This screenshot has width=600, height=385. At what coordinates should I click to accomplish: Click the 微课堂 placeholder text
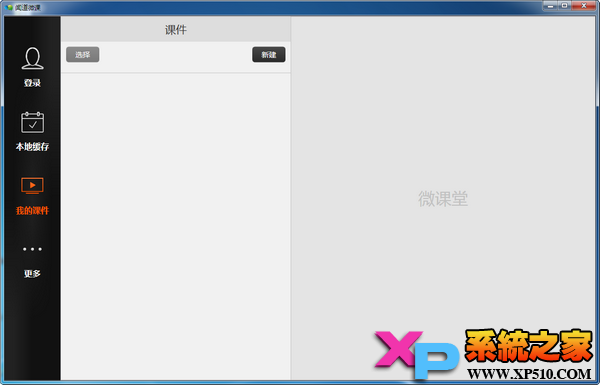[x=443, y=199]
